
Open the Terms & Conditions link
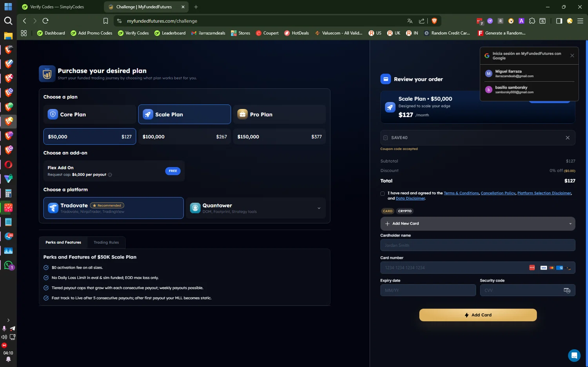[x=461, y=193]
